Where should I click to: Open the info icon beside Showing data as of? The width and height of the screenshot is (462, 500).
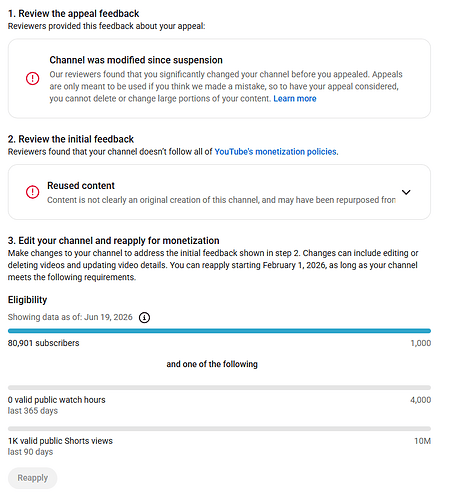tap(144, 317)
